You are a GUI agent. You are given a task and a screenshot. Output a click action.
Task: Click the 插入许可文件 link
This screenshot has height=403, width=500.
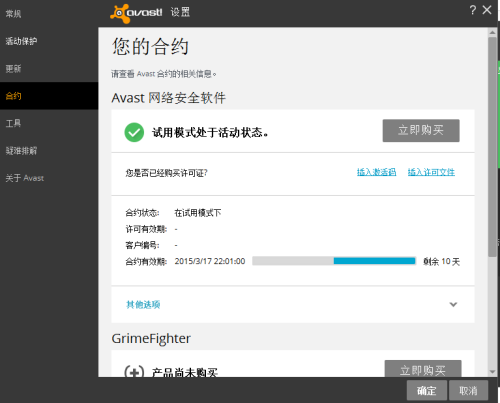tap(431, 172)
